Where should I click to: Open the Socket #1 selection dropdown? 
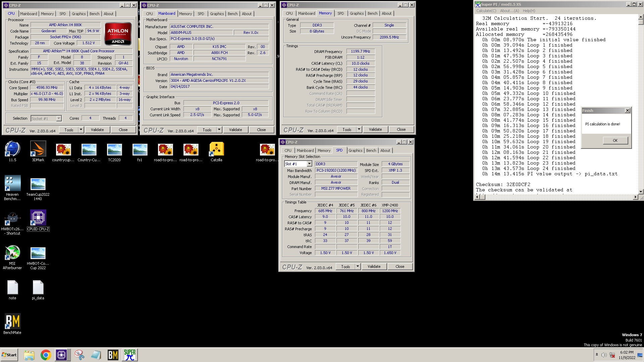59,118
